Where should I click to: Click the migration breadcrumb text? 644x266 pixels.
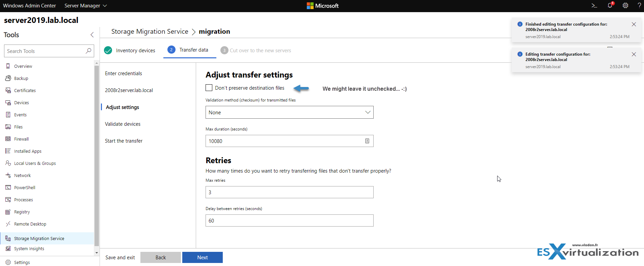click(x=214, y=31)
